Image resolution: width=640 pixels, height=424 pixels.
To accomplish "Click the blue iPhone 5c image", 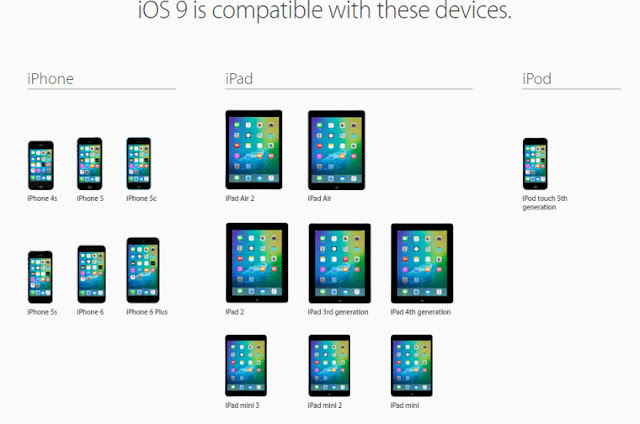I will tap(139, 164).
